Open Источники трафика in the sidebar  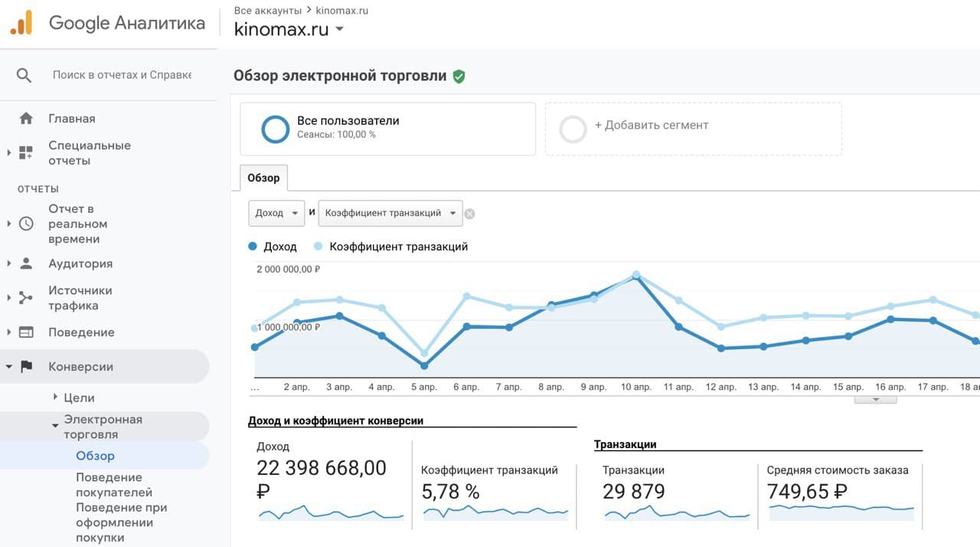(x=80, y=298)
